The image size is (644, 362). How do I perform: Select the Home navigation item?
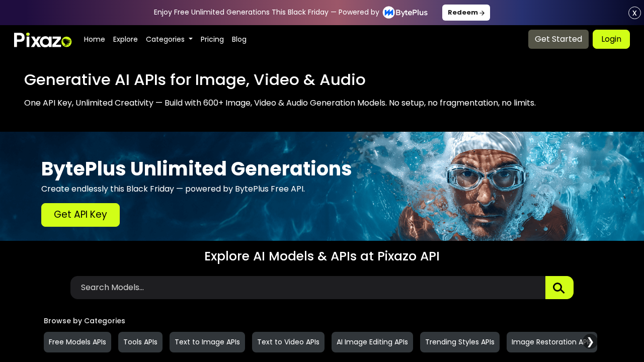(x=94, y=39)
